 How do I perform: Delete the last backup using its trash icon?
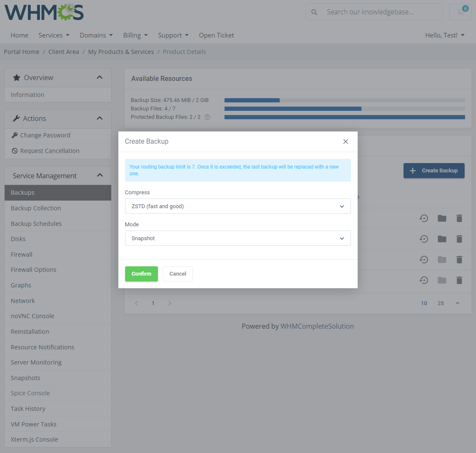point(459,280)
